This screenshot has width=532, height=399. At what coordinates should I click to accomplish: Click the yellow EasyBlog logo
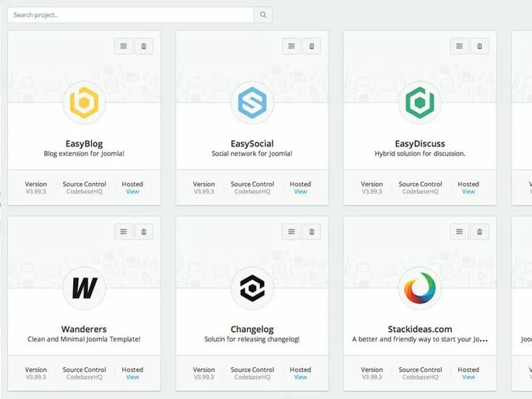pos(84,103)
